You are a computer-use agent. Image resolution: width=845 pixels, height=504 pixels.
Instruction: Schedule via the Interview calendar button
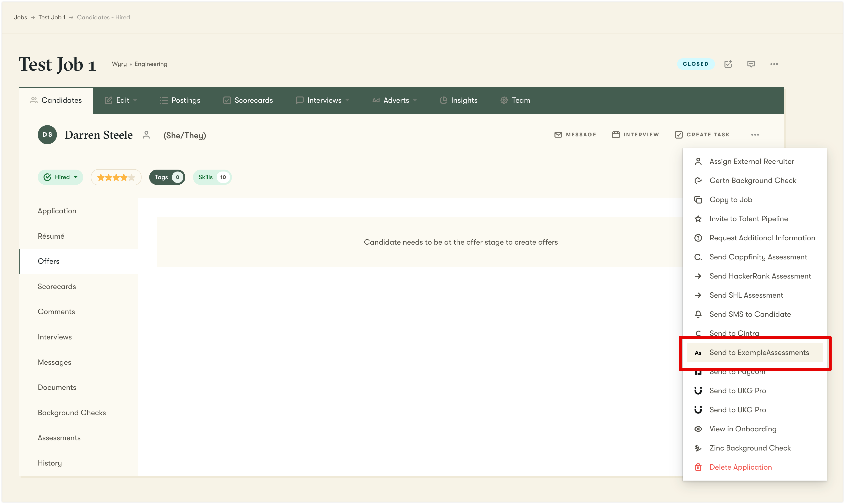pyautogui.click(x=635, y=135)
